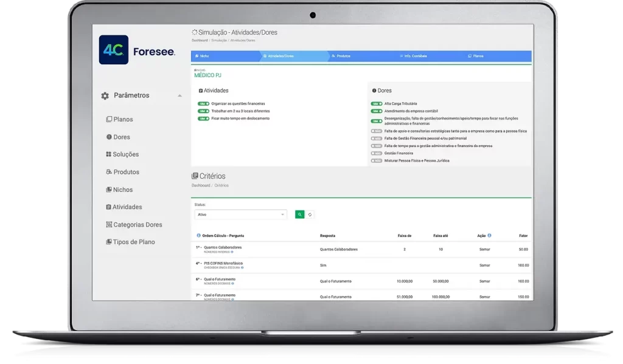Screen dimensions: 623x364
Task: Toggle off Organizar as questões financeiras
Action: pos(203,104)
